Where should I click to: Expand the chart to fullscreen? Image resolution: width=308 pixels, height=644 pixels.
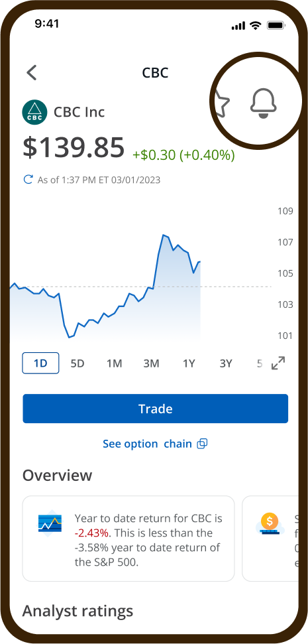pyautogui.click(x=278, y=363)
